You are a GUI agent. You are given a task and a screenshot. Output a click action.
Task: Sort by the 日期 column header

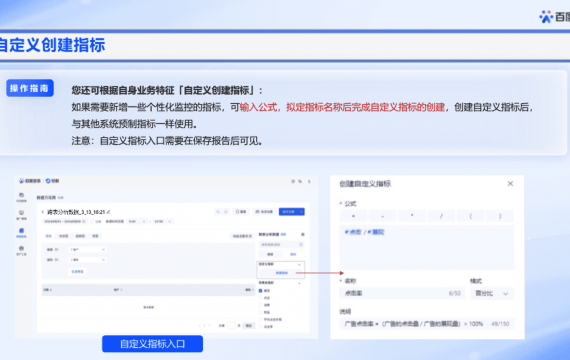click(x=47, y=290)
